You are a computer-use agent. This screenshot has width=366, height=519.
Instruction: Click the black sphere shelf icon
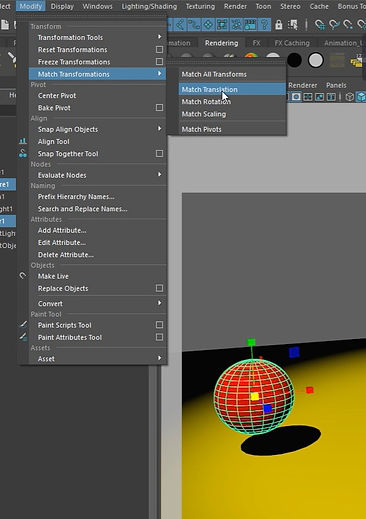tap(294, 60)
